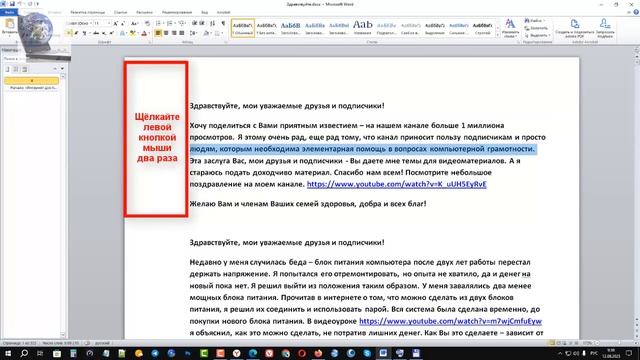Click the Заменить button
640x360 pixels.
537,28
